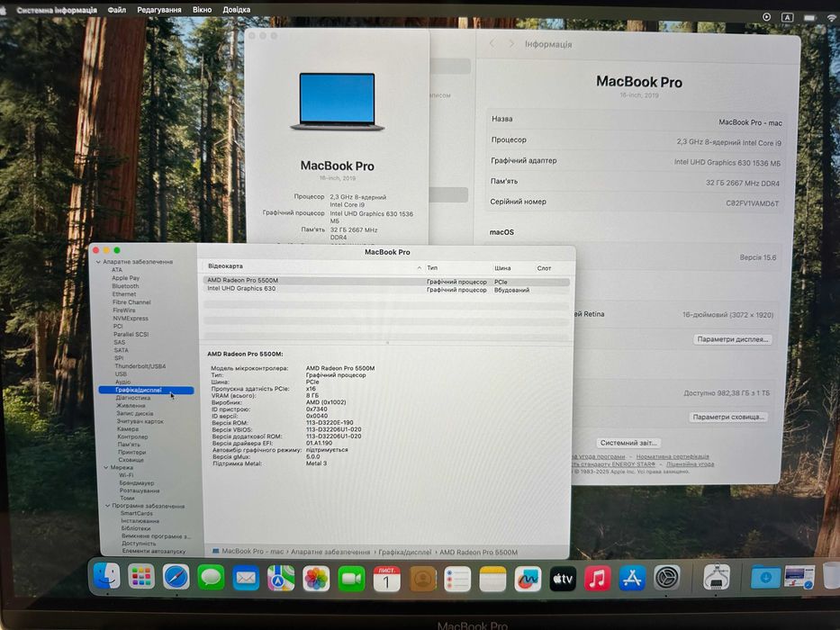Open the Файл menu
Viewport: 840px width, 630px height.
[116, 10]
